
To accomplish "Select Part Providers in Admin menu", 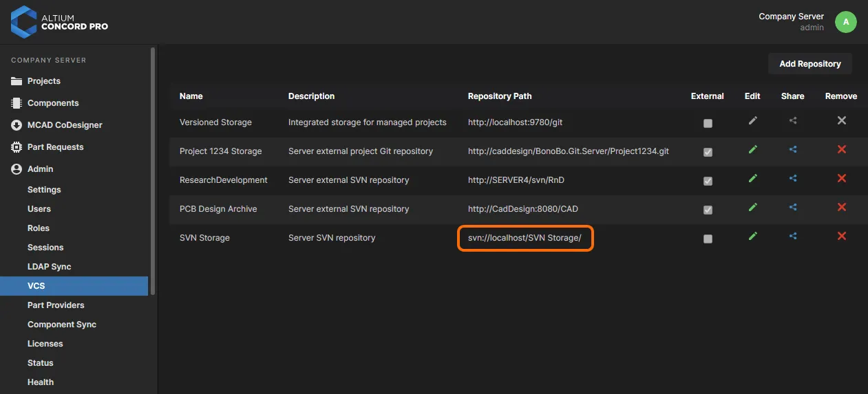I will (56, 305).
